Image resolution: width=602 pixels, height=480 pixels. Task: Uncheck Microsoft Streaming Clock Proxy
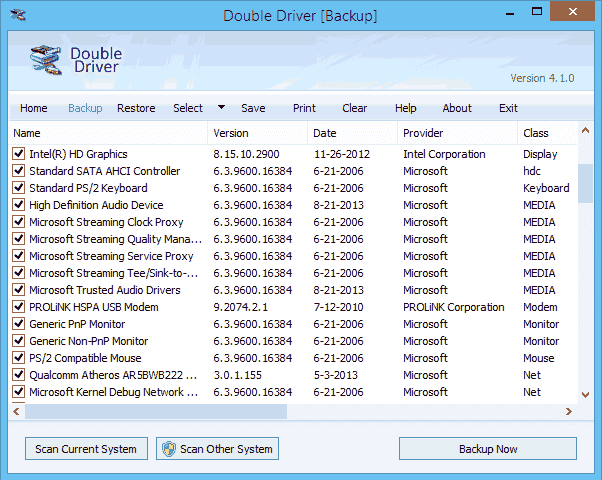click(18, 222)
